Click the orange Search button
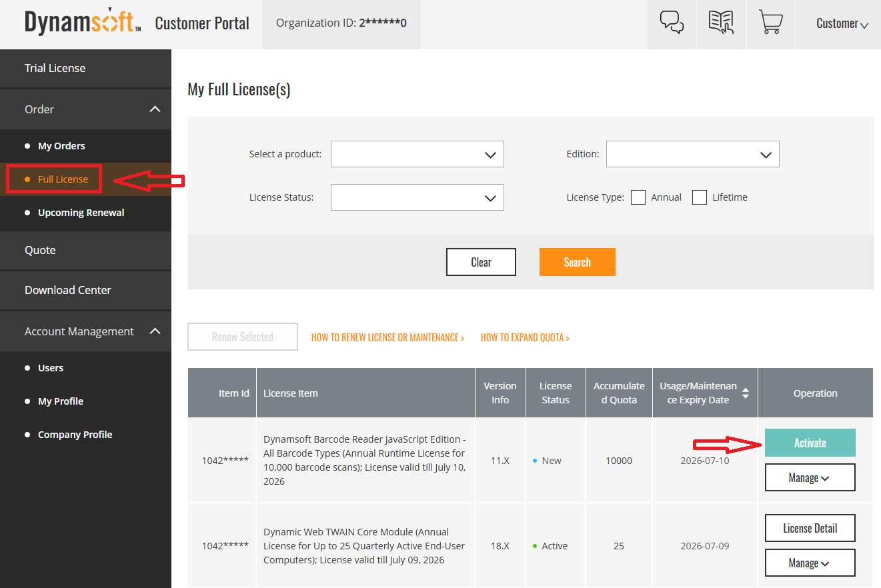Screen dimensions: 881x588 pos(577,262)
